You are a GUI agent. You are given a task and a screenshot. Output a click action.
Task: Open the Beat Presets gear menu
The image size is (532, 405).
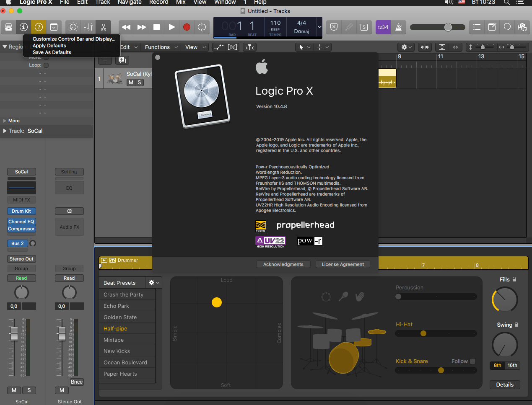(153, 282)
